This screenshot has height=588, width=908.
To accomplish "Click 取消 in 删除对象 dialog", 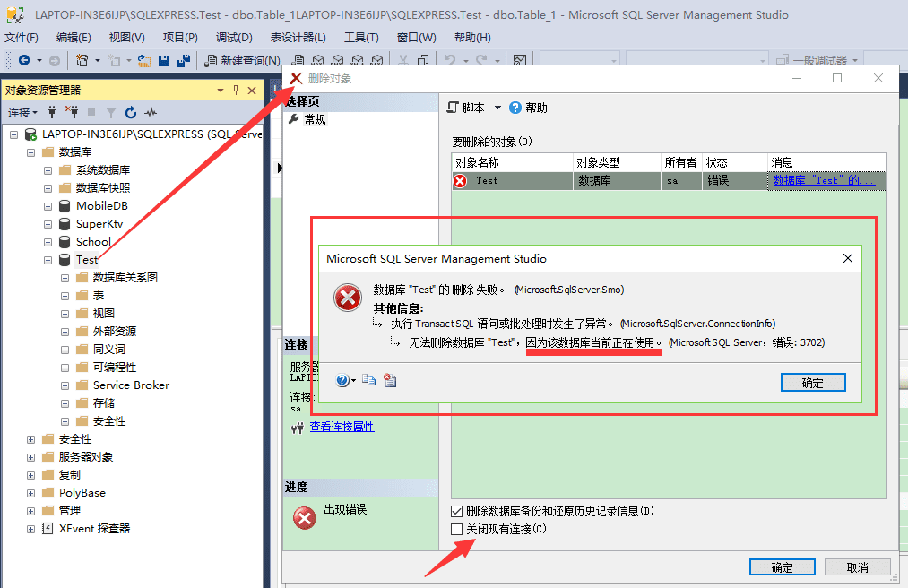I will (858, 567).
